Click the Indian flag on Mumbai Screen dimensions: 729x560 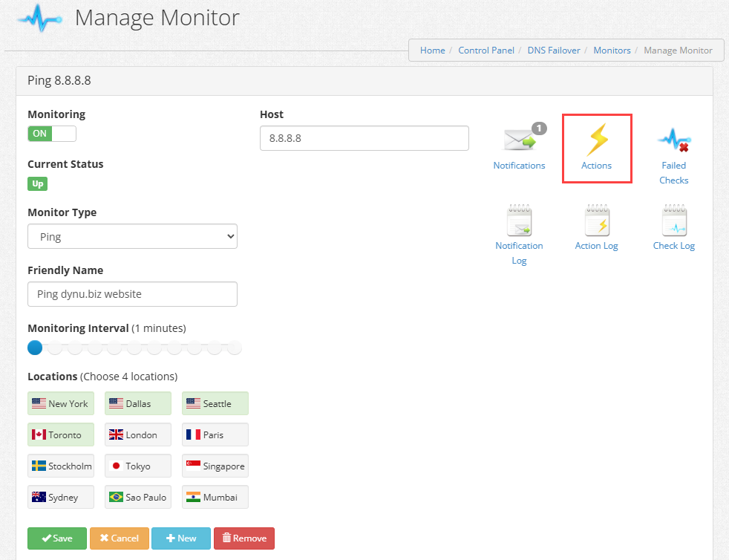194,497
